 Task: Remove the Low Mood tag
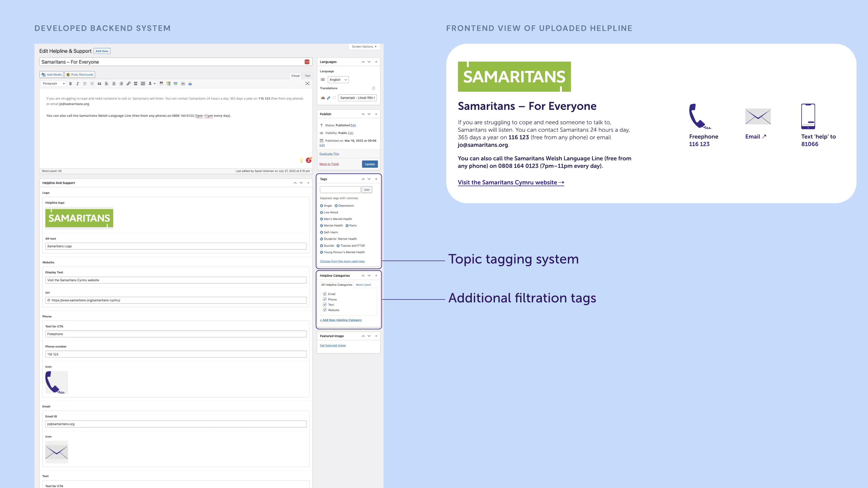[x=321, y=212]
